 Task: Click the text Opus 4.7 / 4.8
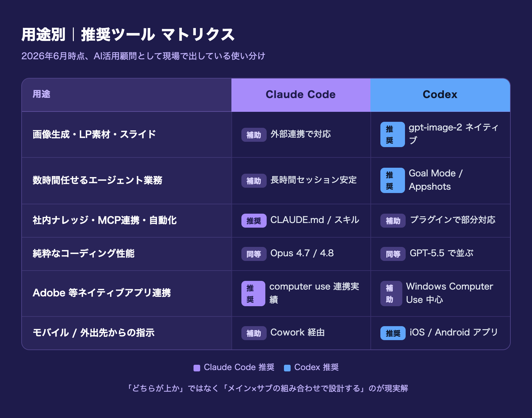click(302, 253)
